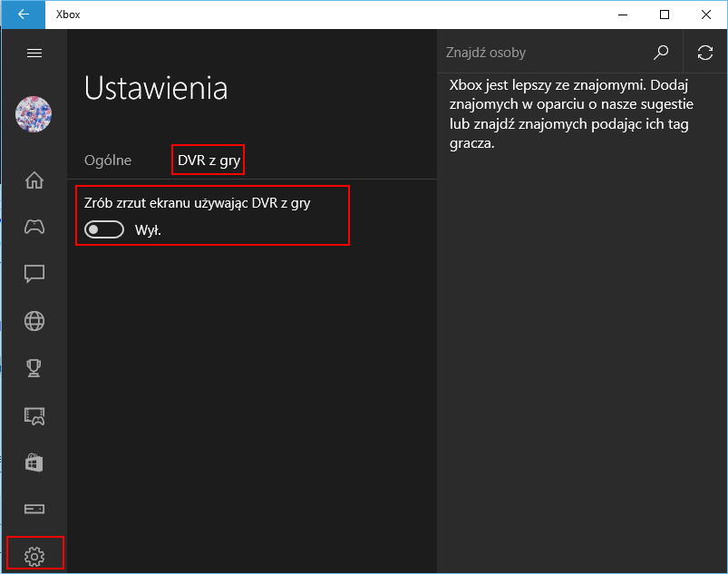The width and height of the screenshot is (728, 574).
Task: Go to the Home section
Action: 34,180
